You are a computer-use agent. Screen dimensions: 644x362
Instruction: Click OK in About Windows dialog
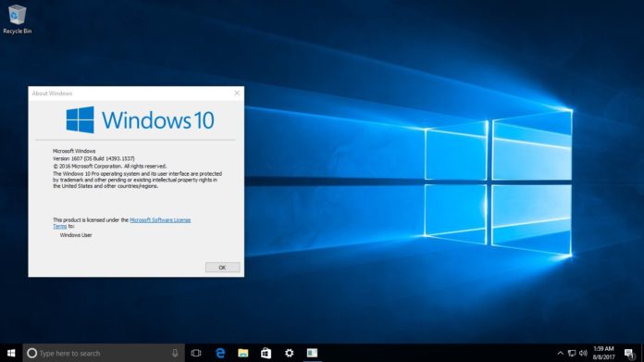click(223, 268)
